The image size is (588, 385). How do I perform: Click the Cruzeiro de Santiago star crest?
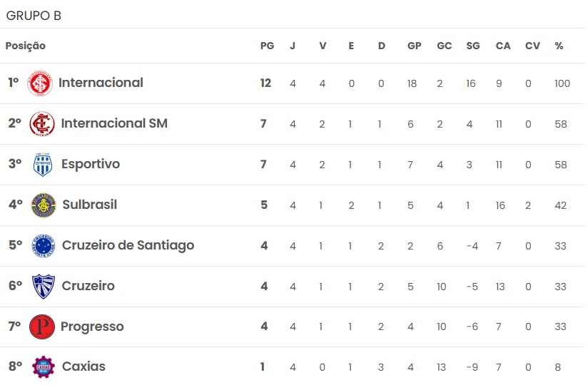pos(44,246)
